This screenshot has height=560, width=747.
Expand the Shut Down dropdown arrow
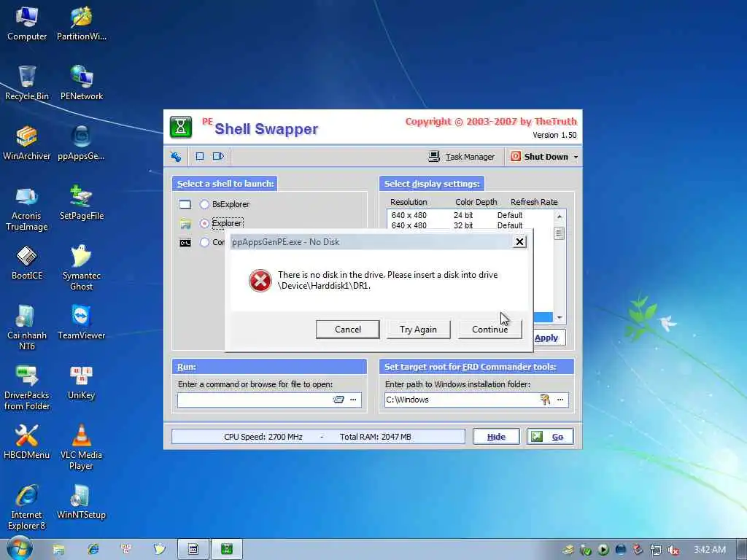click(x=576, y=157)
